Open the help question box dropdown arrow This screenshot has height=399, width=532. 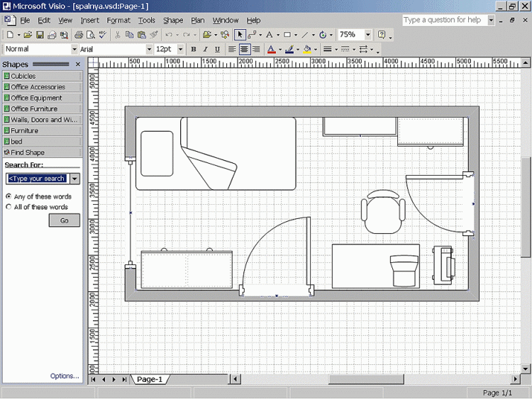click(x=491, y=21)
